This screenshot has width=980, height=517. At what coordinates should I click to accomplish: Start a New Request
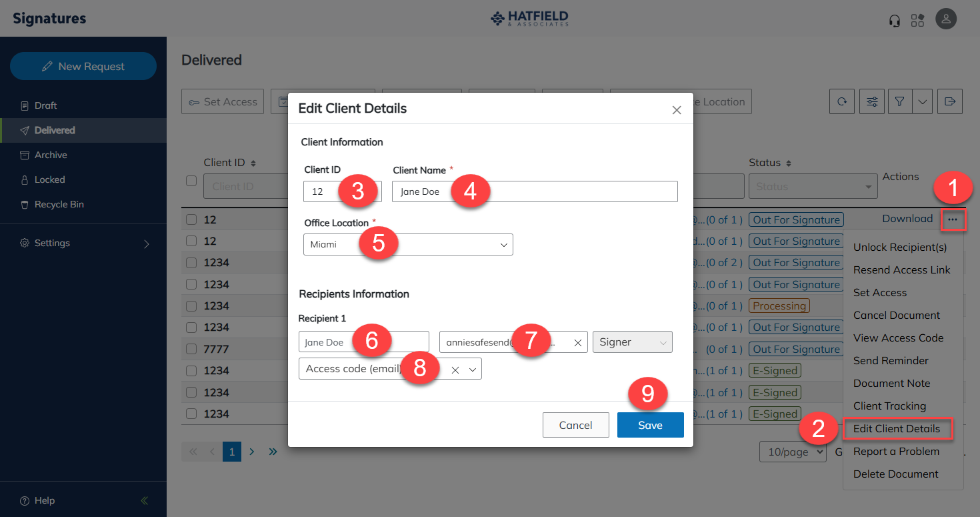[x=83, y=66]
